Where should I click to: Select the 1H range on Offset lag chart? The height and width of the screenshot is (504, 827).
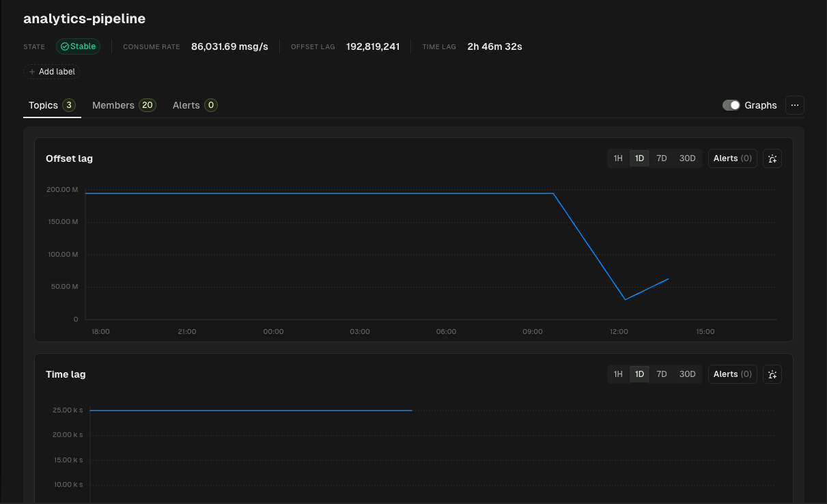click(618, 158)
